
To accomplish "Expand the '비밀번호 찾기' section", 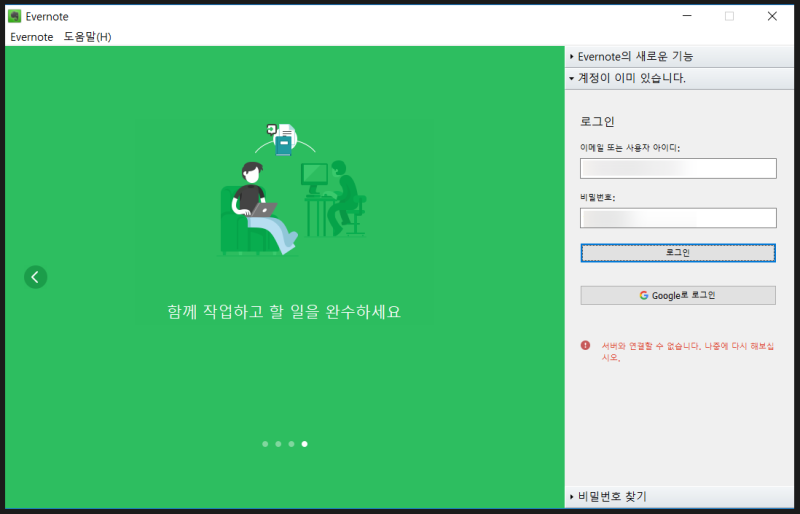I will tap(679, 497).
